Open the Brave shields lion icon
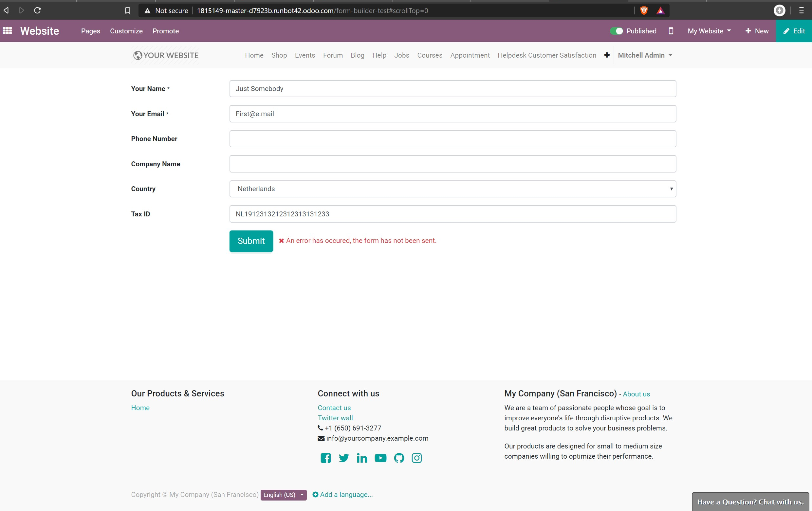Screen dimensions: 812x511 644,10
